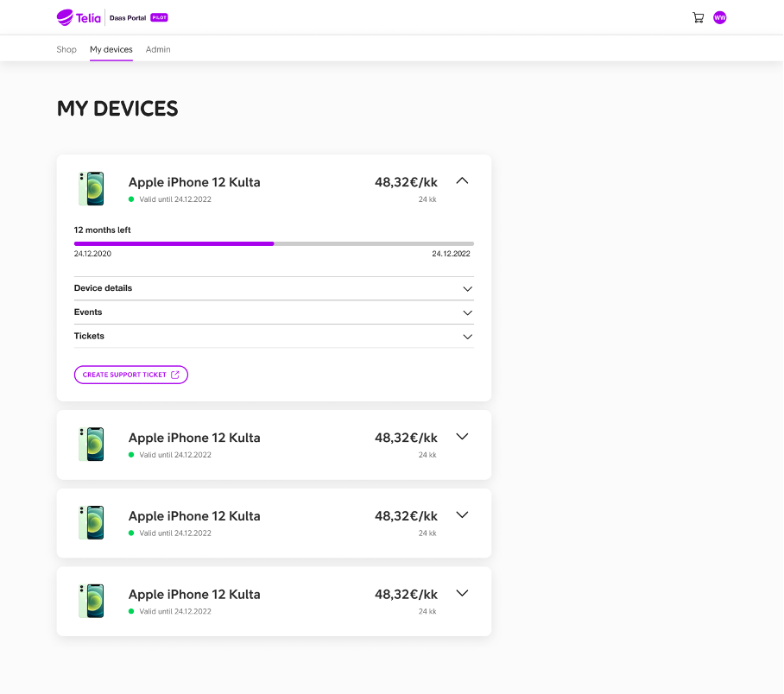Open the Admin tab
The width and height of the screenshot is (784, 694).
(x=158, y=49)
